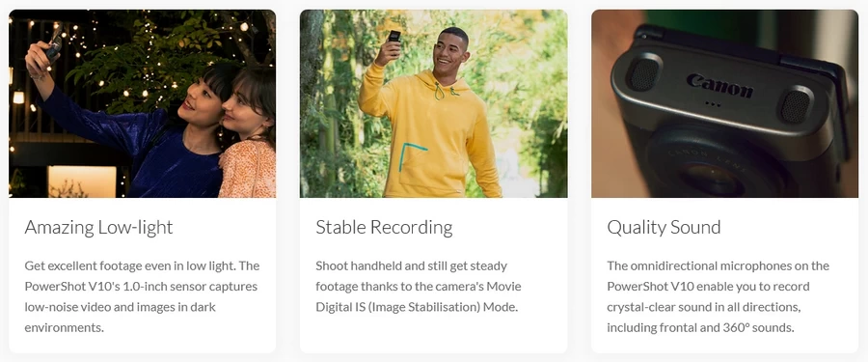868x362 pixels.
Task: Click the camera held up by woman
Action: (54, 44)
